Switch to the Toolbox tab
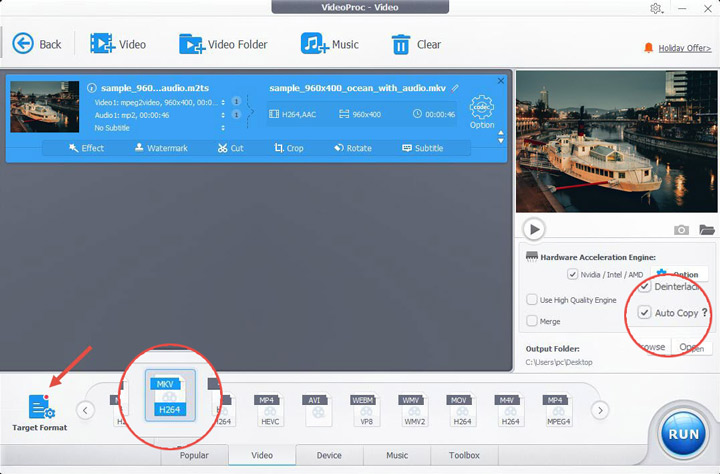720x474 pixels. tap(464, 455)
